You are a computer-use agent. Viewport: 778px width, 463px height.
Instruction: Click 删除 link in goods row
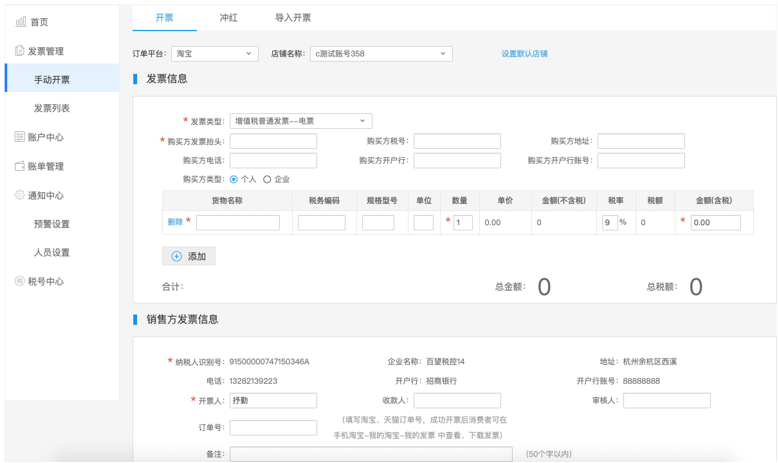175,222
